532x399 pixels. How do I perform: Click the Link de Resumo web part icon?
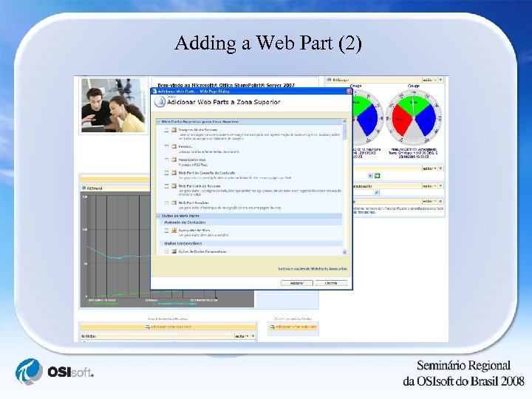point(174,186)
